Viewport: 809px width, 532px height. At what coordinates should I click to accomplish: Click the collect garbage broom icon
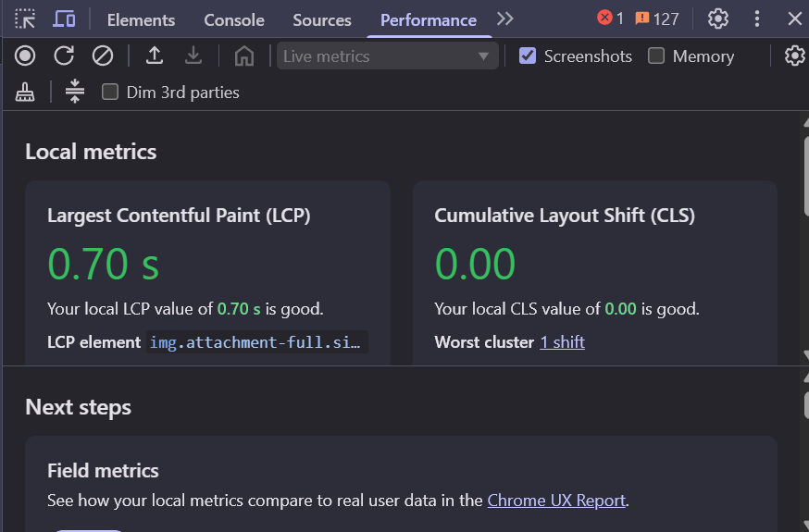click(25, 93)
